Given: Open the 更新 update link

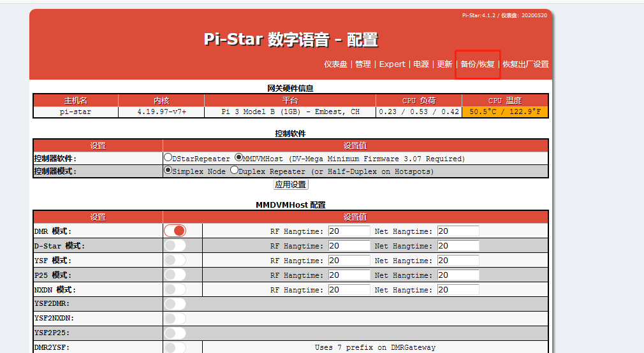Looking at the screenshot, I should (445, 64).
